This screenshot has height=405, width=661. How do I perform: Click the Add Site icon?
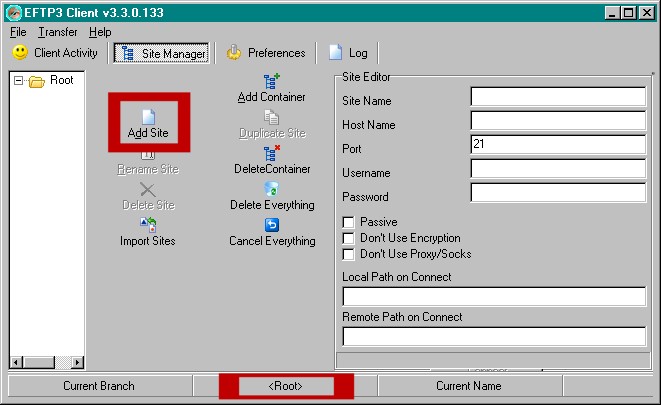[x=148, y=117]
